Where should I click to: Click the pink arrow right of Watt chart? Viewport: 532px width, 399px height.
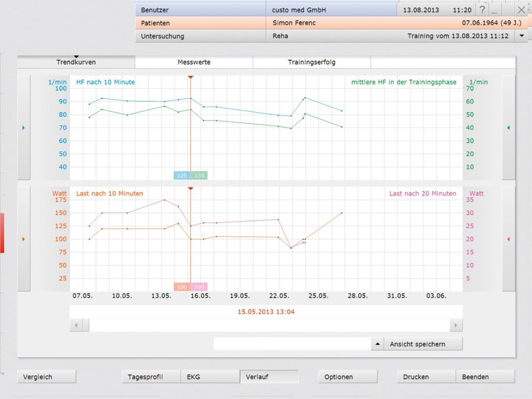tap(509, 239)
